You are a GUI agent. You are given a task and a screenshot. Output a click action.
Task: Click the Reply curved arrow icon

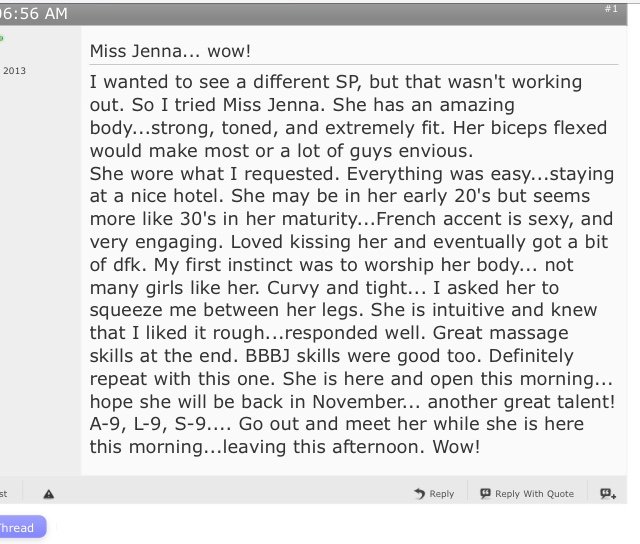coord(419,494)
